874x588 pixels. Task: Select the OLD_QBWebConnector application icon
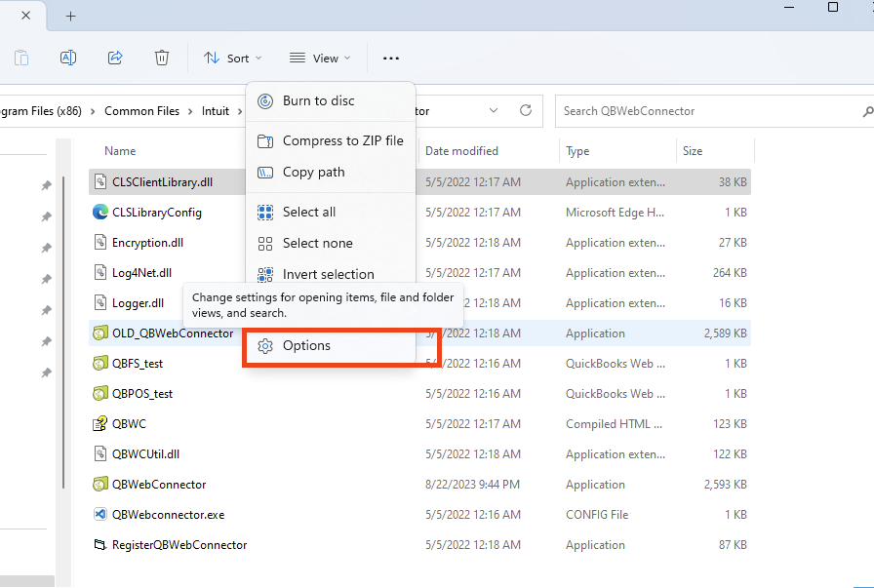click(x=99, y=333)
